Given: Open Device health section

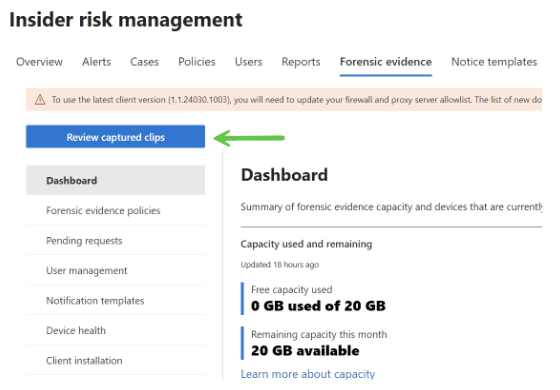Looking at the screenshot, I should (115, 330).
